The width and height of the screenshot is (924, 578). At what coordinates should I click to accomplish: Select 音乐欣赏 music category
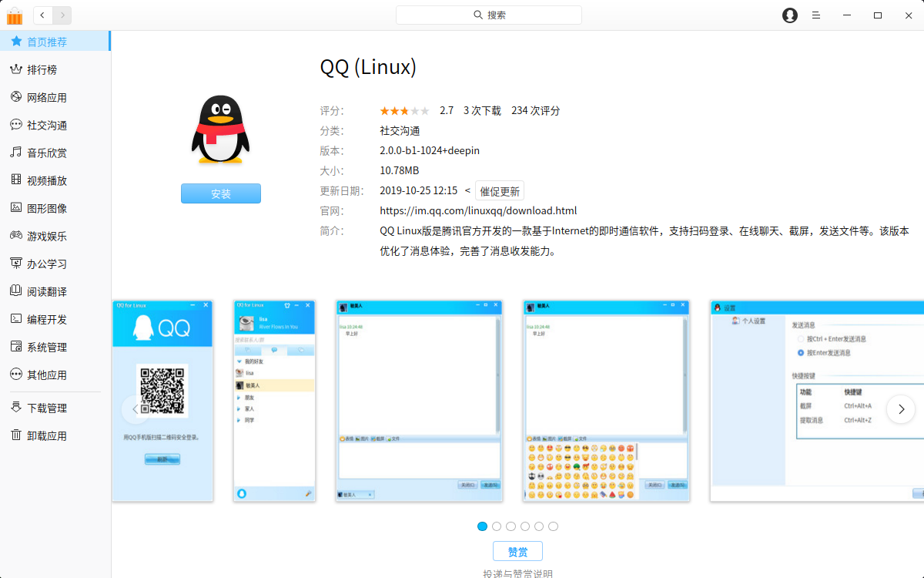47,153
